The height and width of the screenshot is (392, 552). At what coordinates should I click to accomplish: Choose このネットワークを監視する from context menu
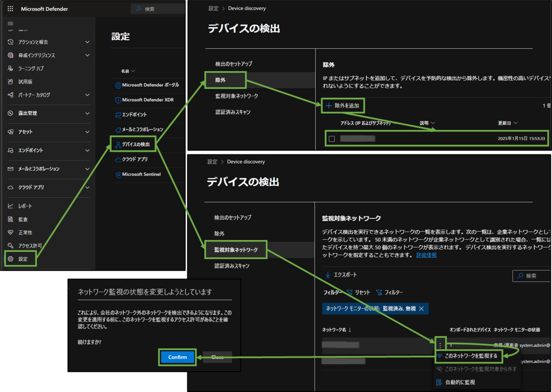(x=471, y=356)
